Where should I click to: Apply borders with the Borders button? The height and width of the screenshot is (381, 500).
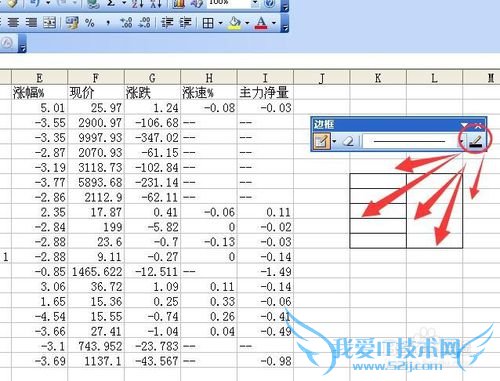coord(208,23)
